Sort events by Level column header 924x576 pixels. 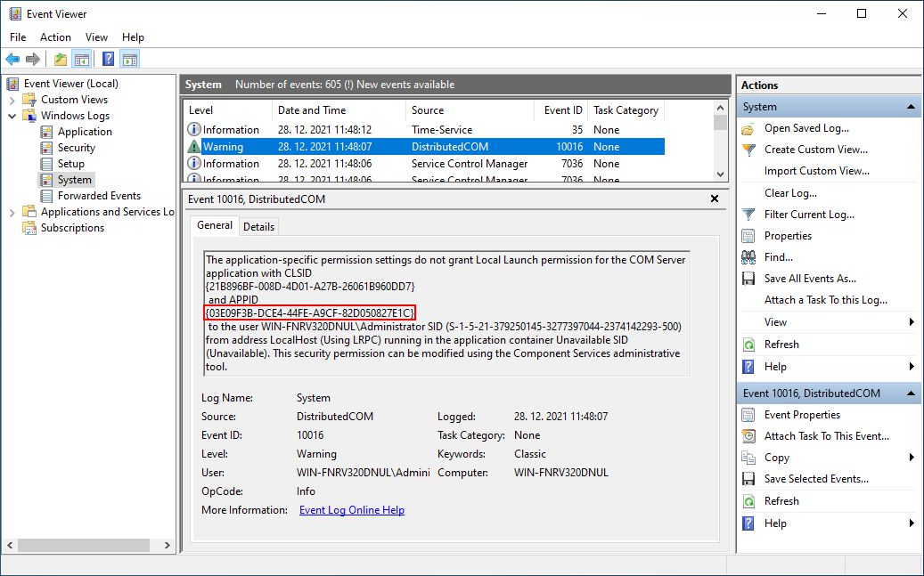click(227, 110)
